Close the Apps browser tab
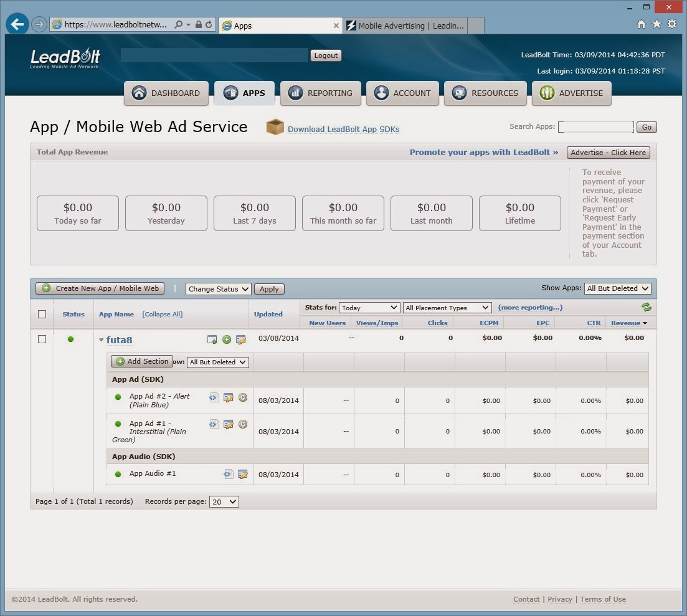Viewport: 687px width, 616px height. 336,26
